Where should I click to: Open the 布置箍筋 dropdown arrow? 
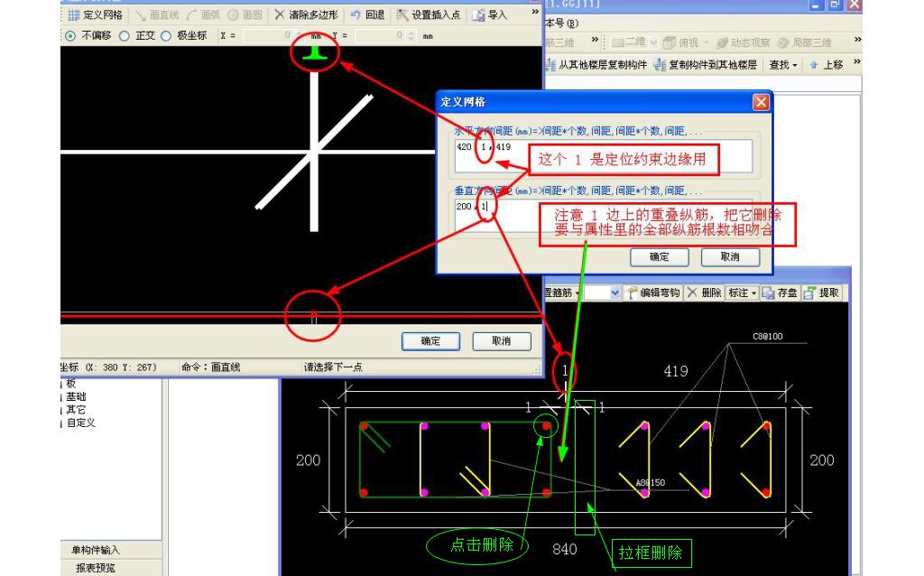point(577,293)
